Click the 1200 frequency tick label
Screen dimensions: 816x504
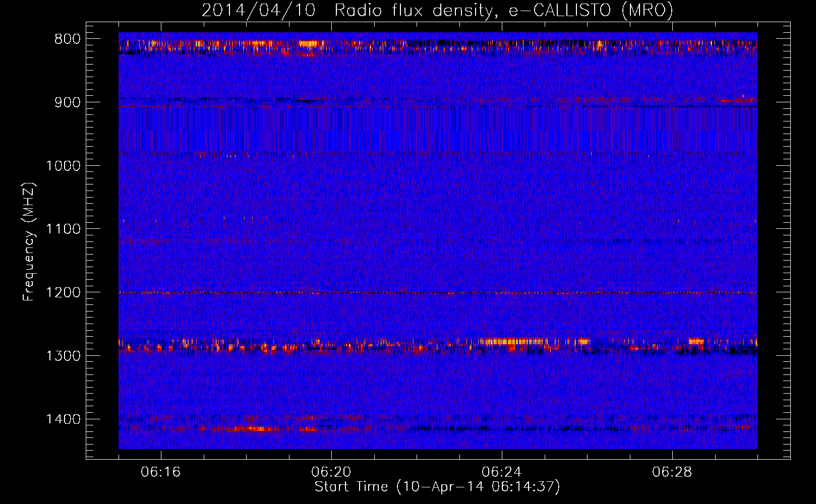[63, 293]
